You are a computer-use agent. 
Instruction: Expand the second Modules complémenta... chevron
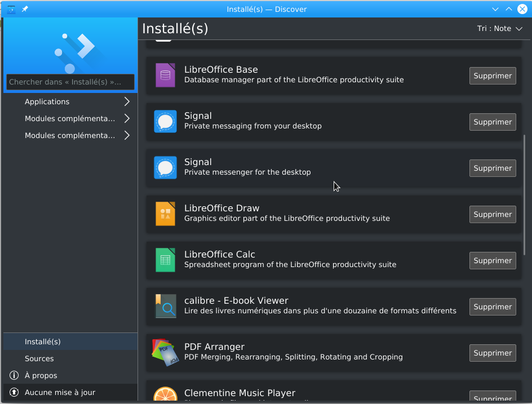coord(127,135)
